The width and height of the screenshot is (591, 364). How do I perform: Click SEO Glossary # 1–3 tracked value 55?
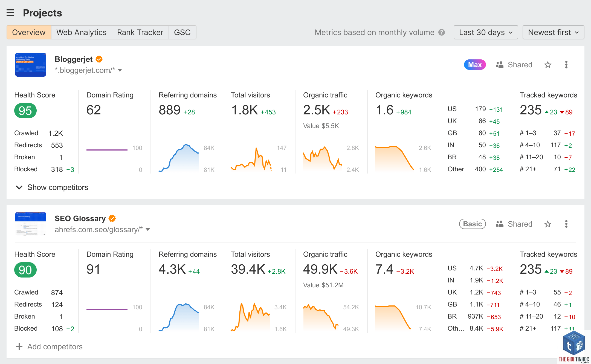click(x=557, y=292)
